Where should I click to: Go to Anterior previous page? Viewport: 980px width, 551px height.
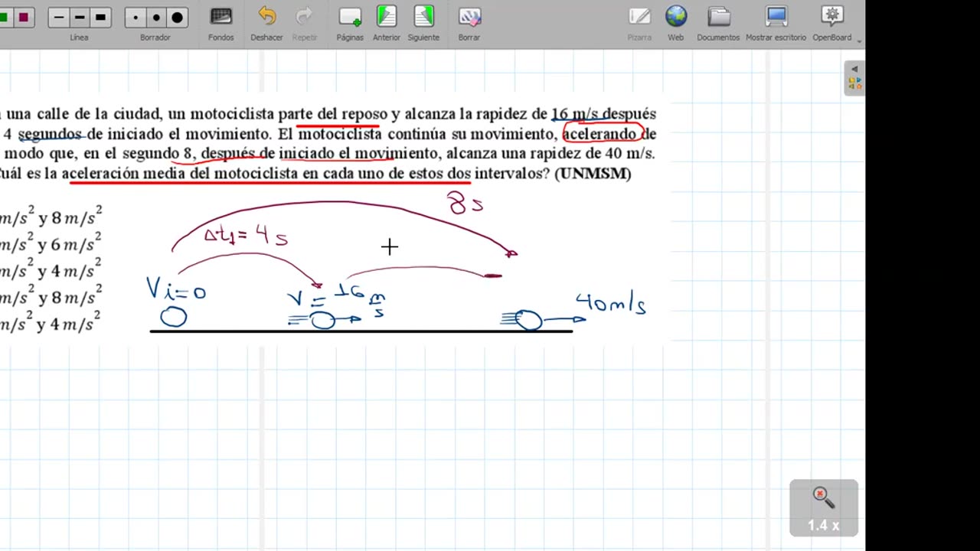click(387, 17)
